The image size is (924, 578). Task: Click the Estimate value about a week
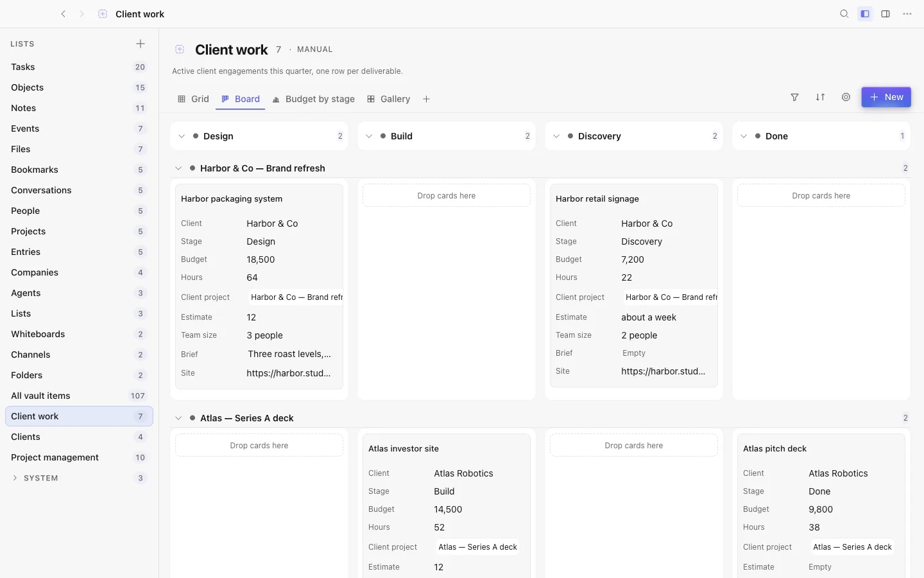click(649, 317)
